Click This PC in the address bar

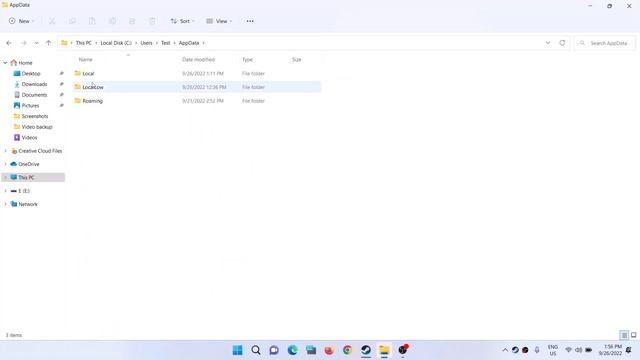click(x=84, y=43)
